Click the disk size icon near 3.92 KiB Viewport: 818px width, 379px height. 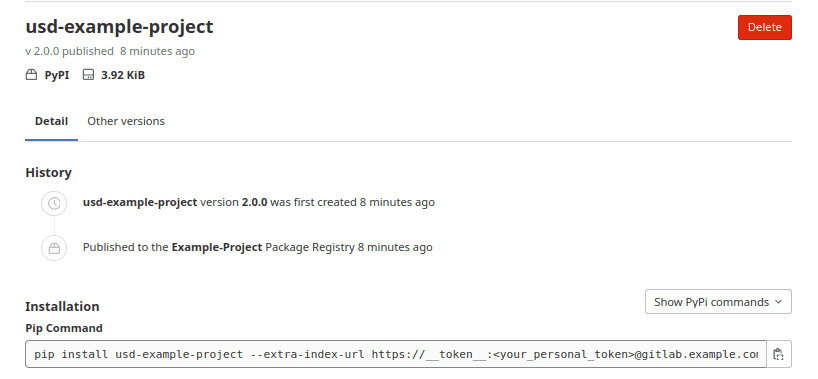click(88, 75)
